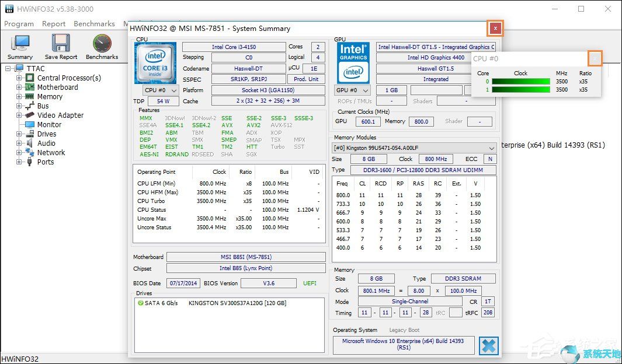
Task: Expand the Drives tree node
Action: tap(19, 134)
